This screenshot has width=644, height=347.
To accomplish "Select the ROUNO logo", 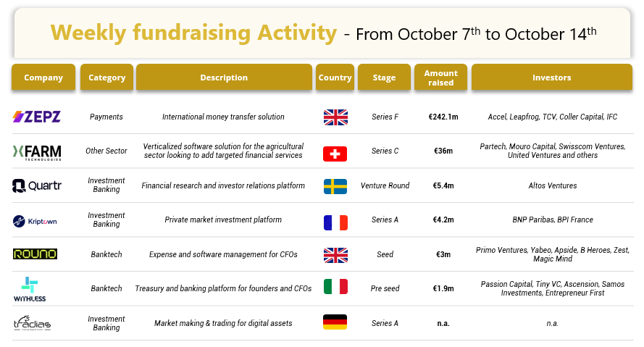I will (35, 254).
